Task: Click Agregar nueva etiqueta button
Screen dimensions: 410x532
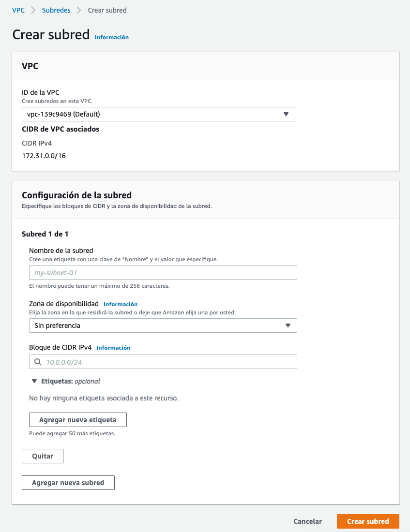Action: [78, 420]
